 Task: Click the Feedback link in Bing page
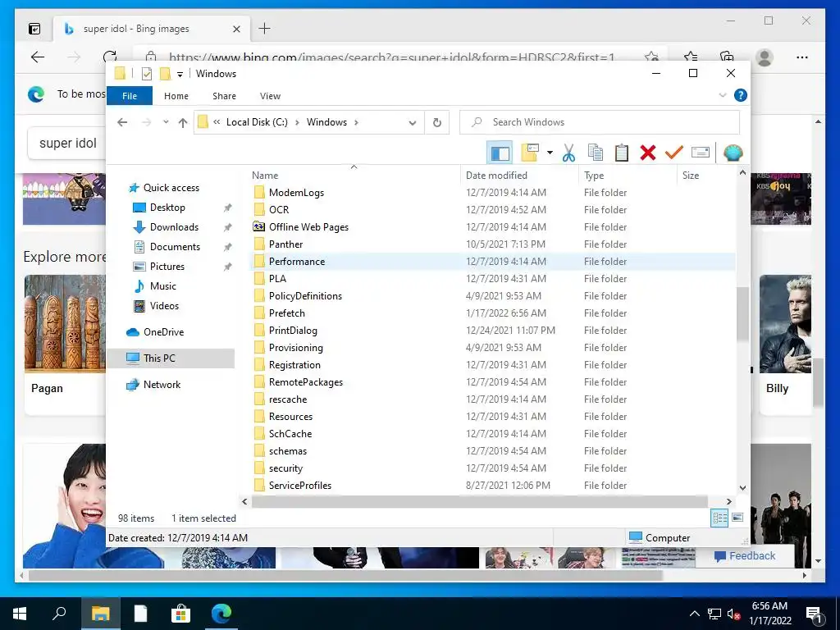(x=745, y=556)
